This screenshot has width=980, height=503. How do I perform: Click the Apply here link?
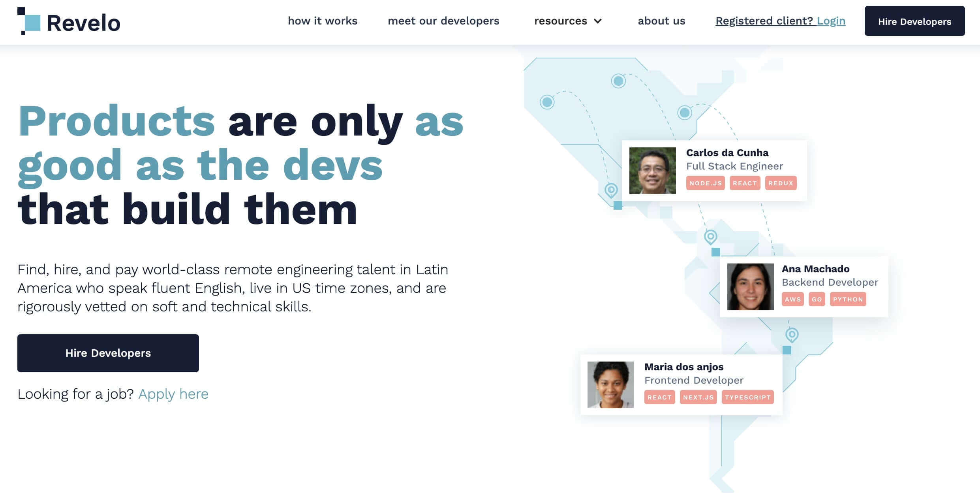click(173, 393)
